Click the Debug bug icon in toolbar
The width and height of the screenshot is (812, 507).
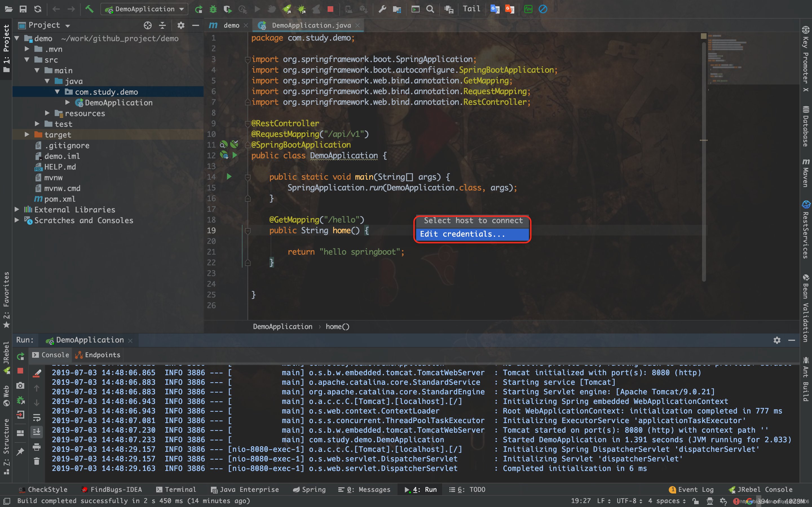click(213, 9)
